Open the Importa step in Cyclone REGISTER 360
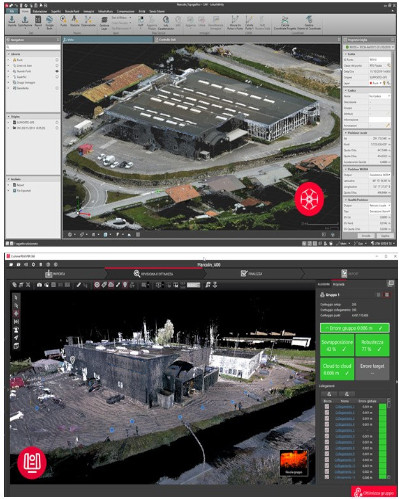 pyautogui.click(x=55, y=274)
